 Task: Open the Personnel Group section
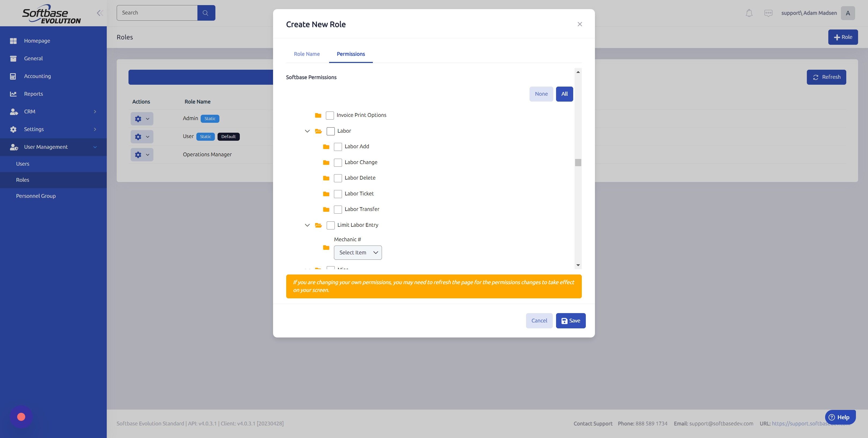coord(36,196)
